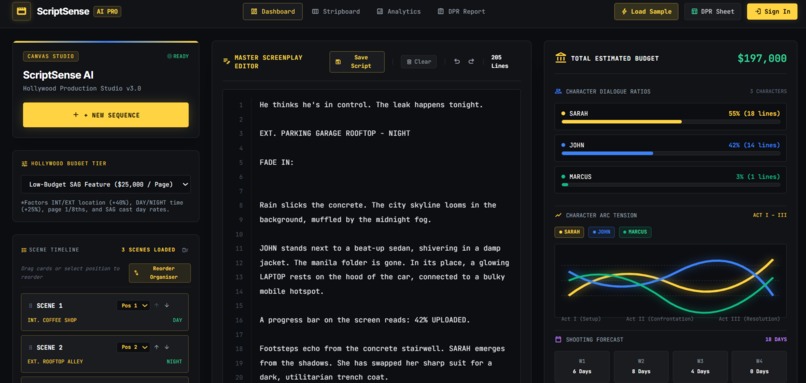Click the Master Screenplay Editor pencil icon
The image size is (806, 383).
coord(226,61)
